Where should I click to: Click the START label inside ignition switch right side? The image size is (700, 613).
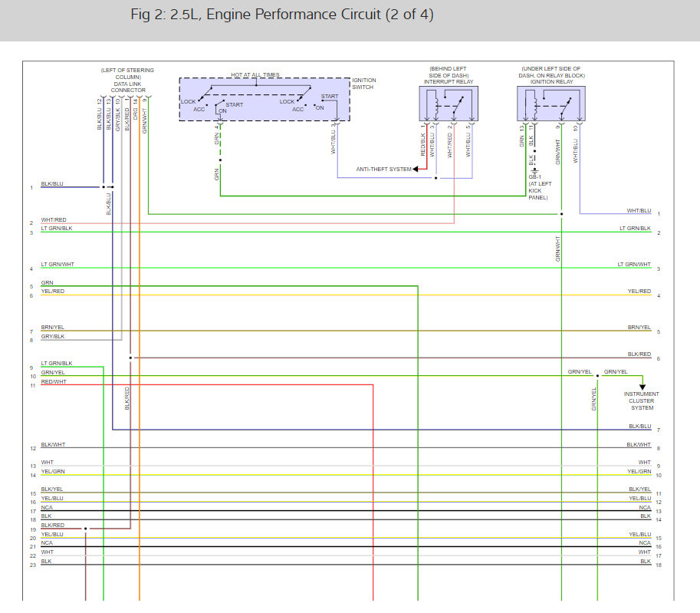click(x=330, y=97)
